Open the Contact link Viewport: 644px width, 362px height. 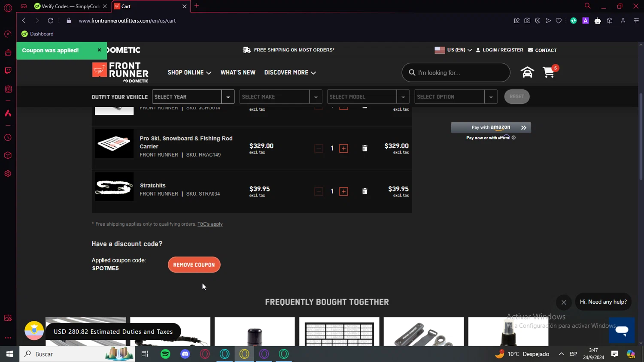click(x=542, y=50)
